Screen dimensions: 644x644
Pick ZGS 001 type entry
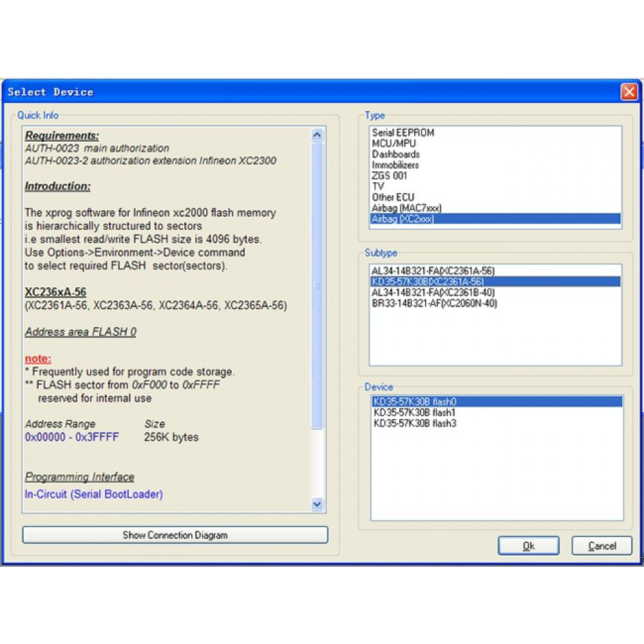coord(390,176)
